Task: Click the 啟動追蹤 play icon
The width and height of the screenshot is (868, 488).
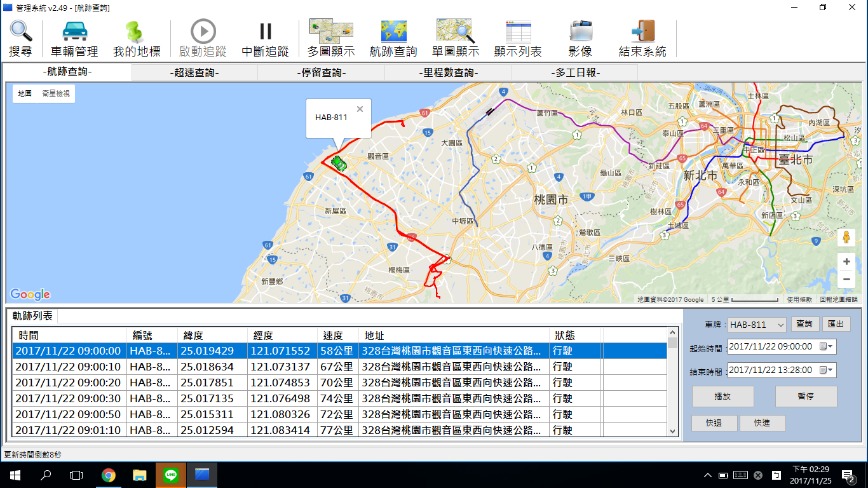Action: coord(203,31)
